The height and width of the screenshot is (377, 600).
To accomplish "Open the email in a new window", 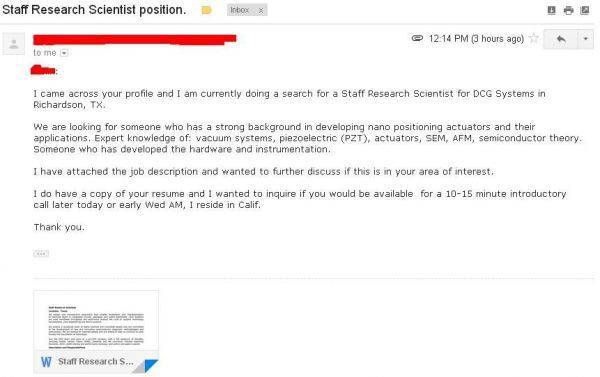I will click(x=585, y=10).
